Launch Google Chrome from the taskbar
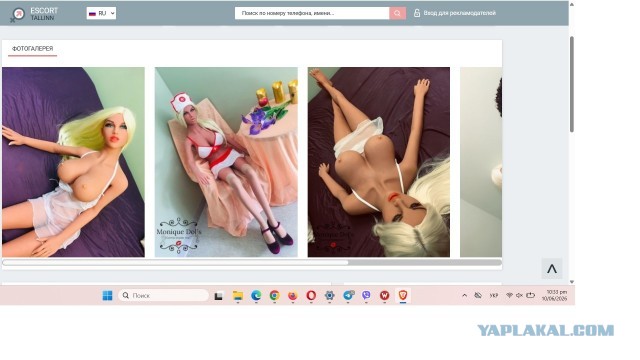 275,296
